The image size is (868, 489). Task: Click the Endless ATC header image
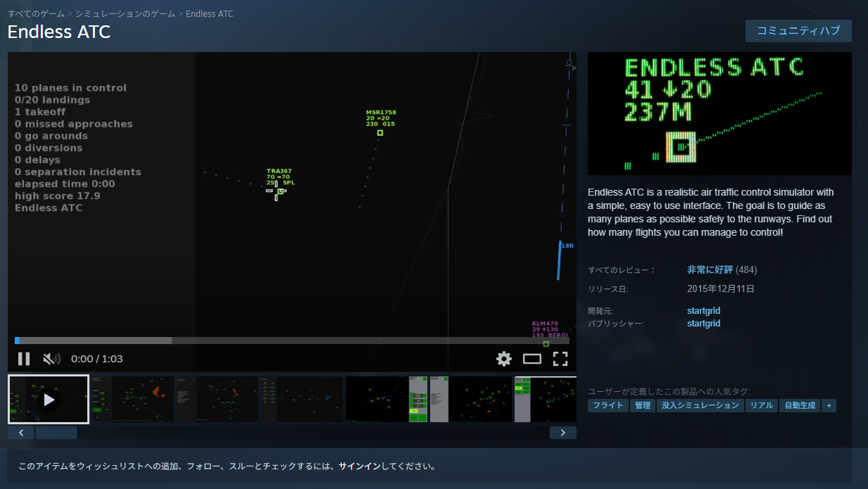(x=719, y=113)
